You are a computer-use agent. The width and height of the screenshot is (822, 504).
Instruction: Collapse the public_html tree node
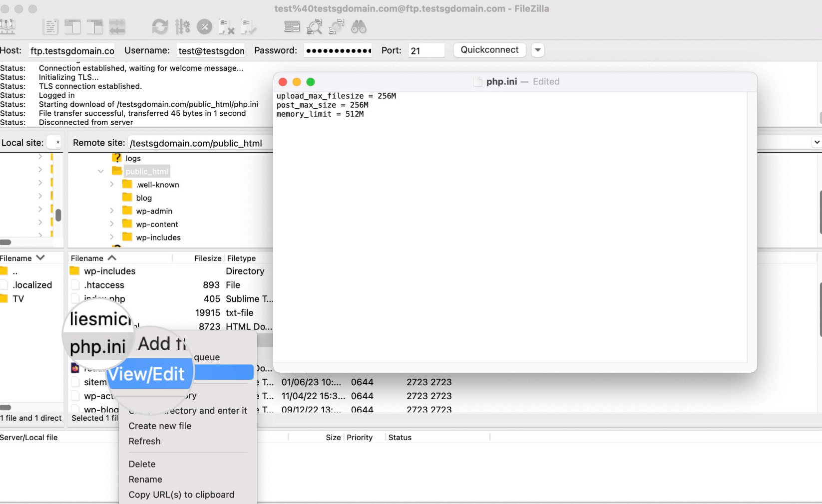[x=101, y=171]
